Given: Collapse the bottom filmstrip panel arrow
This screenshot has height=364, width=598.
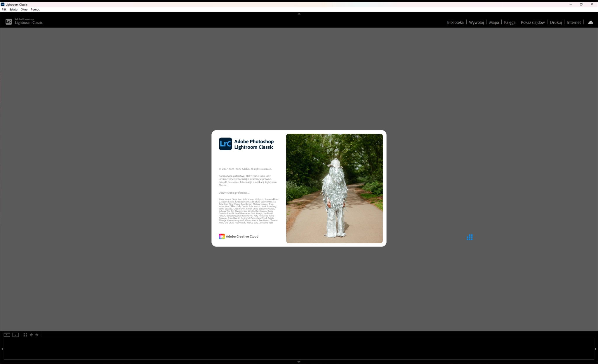Looking at the screenshot, I should click(x=299, y=362).
